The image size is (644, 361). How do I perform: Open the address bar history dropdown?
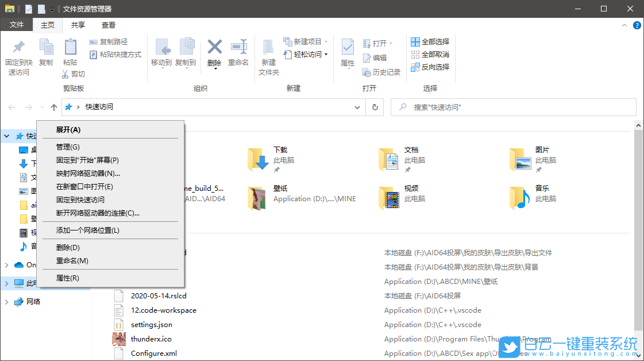pos(357,107)
